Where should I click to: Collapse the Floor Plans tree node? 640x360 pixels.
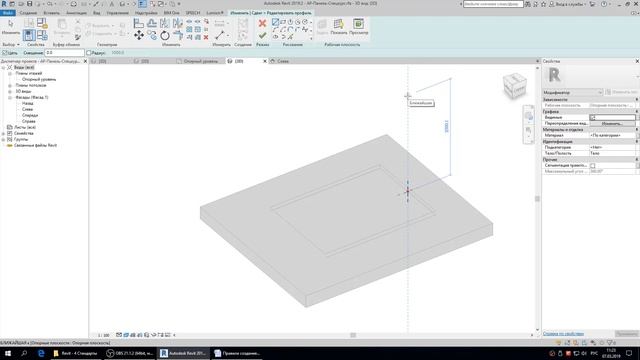pyautogui.click(x=10, y=73)
